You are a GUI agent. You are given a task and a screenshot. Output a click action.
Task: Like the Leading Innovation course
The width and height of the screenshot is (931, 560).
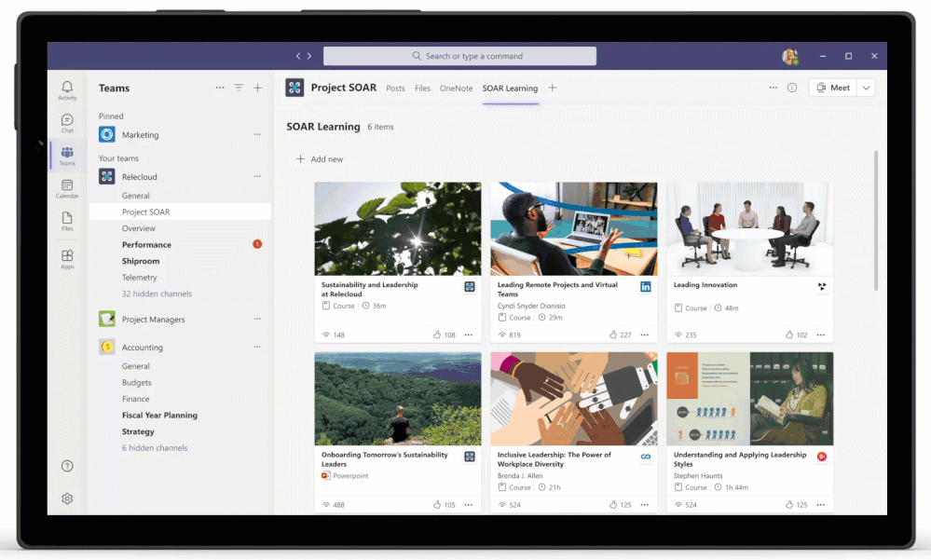[789, 335]
